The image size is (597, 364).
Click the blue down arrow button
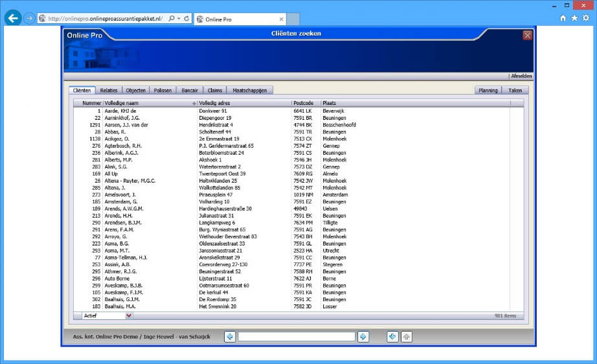[x=392, y=337]
